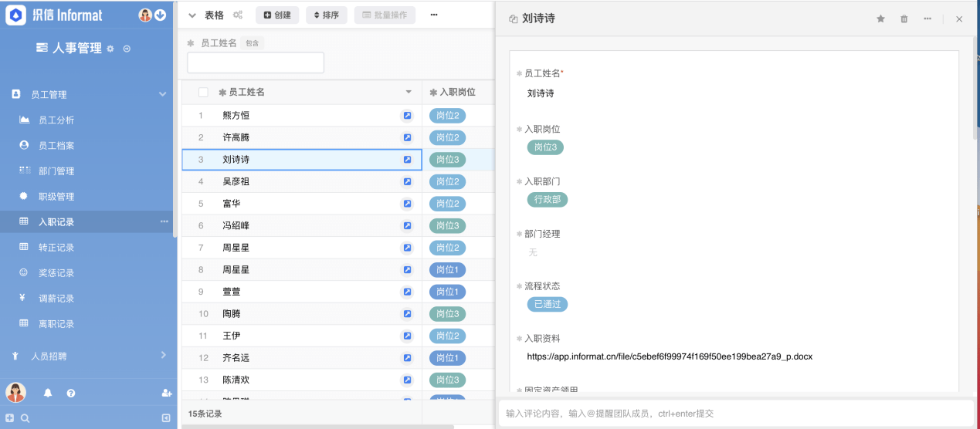Expand the 人员招聘 group
This screenshot has height=429, width=980.
coord(163,355)
